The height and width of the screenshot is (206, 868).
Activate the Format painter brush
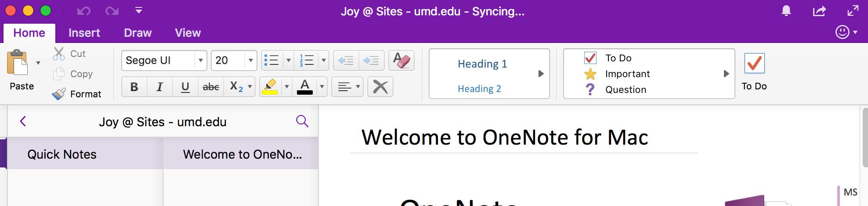coord(59,94)
